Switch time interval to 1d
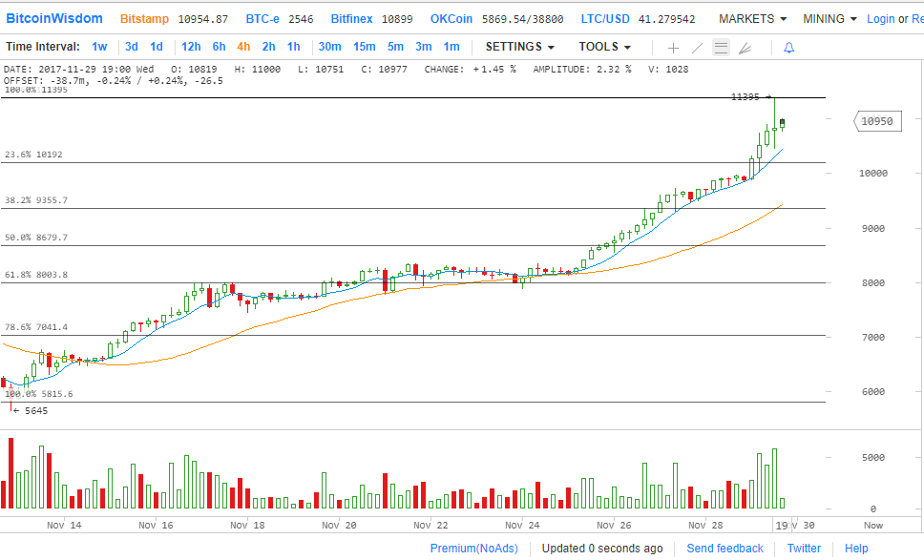Image resolution: width=924 pixels, height=560 pixels. 156,47
